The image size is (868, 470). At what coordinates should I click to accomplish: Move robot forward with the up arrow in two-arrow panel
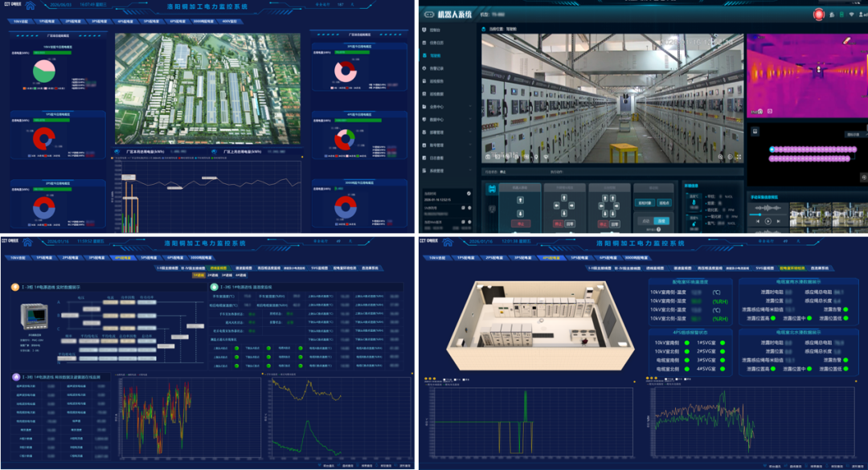tap(520, 200)
